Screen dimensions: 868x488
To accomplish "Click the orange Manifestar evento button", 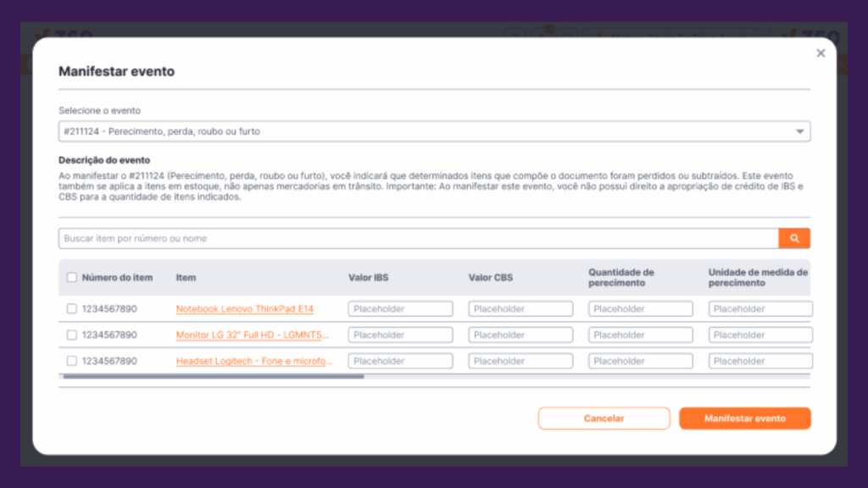I will 744,419.
